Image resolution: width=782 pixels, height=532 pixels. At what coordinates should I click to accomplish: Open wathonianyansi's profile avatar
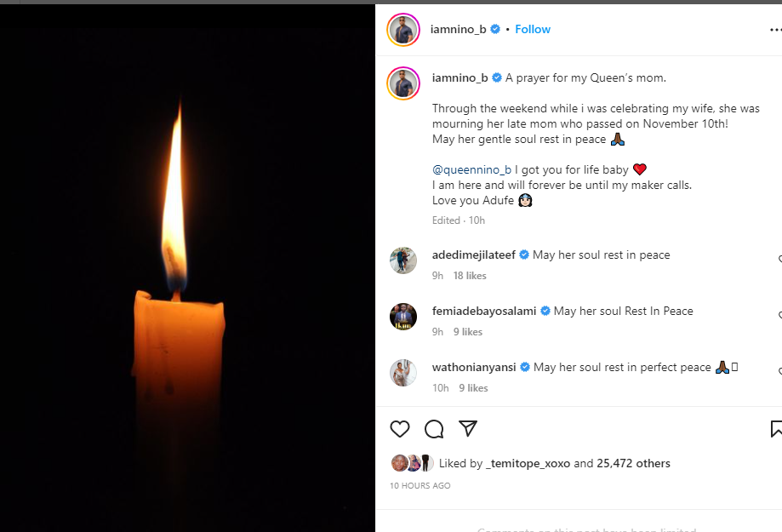click(x=403, y=373)
